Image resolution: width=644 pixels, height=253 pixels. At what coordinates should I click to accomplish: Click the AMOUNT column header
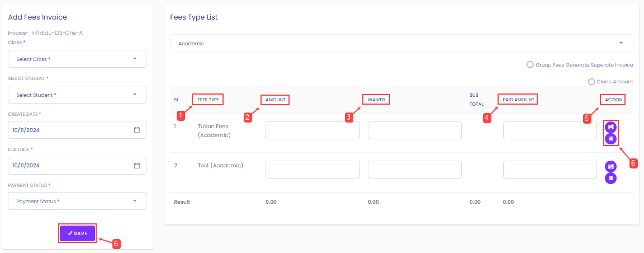click(275, 100)
